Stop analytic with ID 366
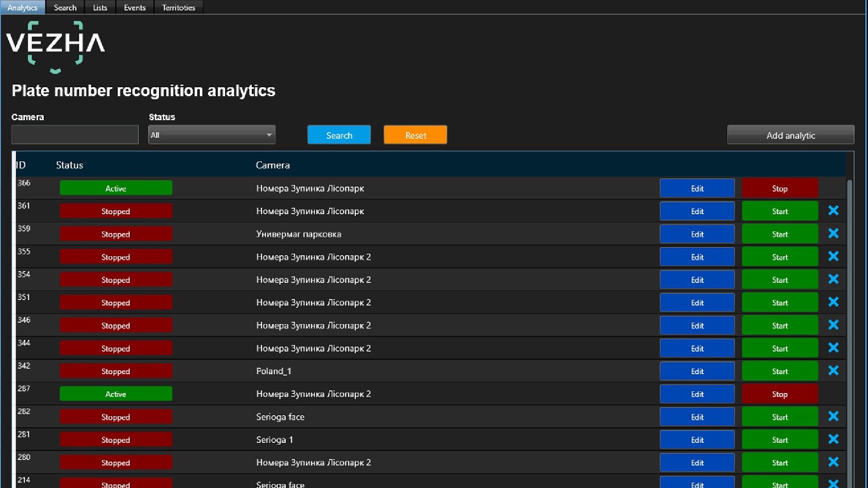868x488 pixels. (780, 188)
